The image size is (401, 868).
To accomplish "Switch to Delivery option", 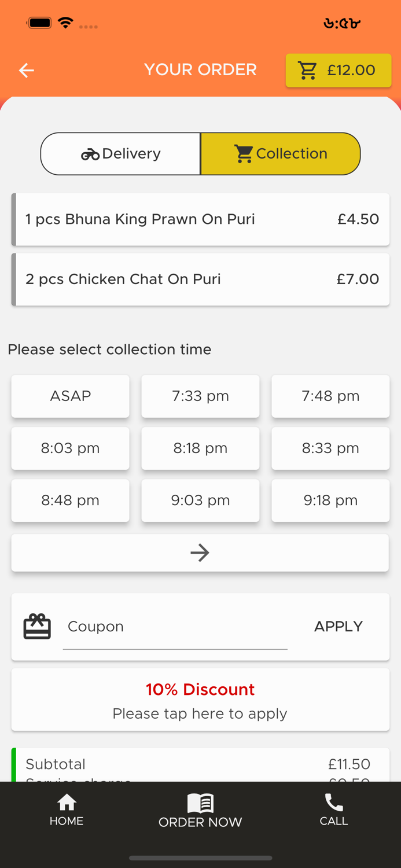I will tap(121, 154).
